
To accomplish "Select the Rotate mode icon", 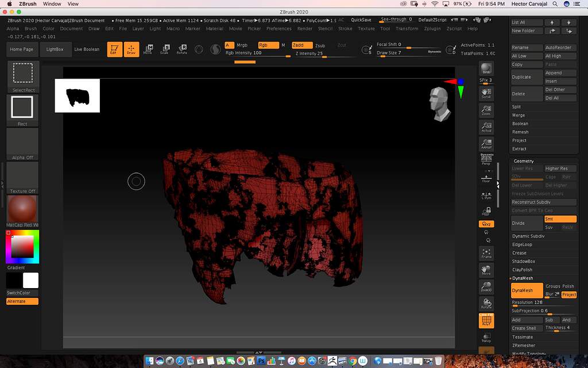I will tap(182, 49).
